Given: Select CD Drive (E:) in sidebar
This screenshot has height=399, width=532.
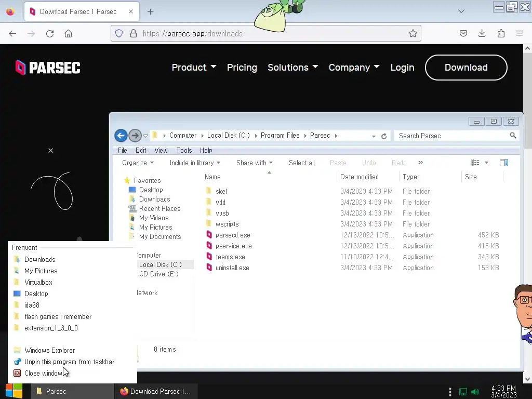Looking at the screenshot, I should click(x=158, y=274).
